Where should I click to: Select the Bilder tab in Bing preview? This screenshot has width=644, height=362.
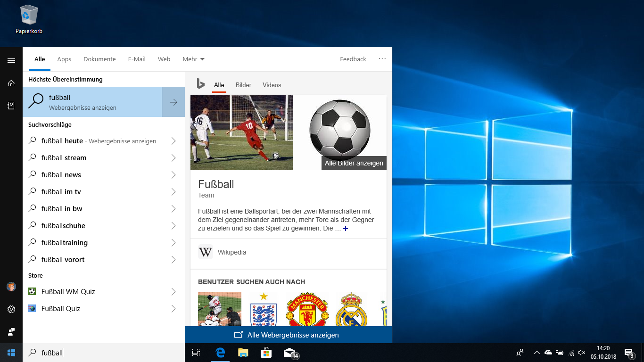click(243, 85)
